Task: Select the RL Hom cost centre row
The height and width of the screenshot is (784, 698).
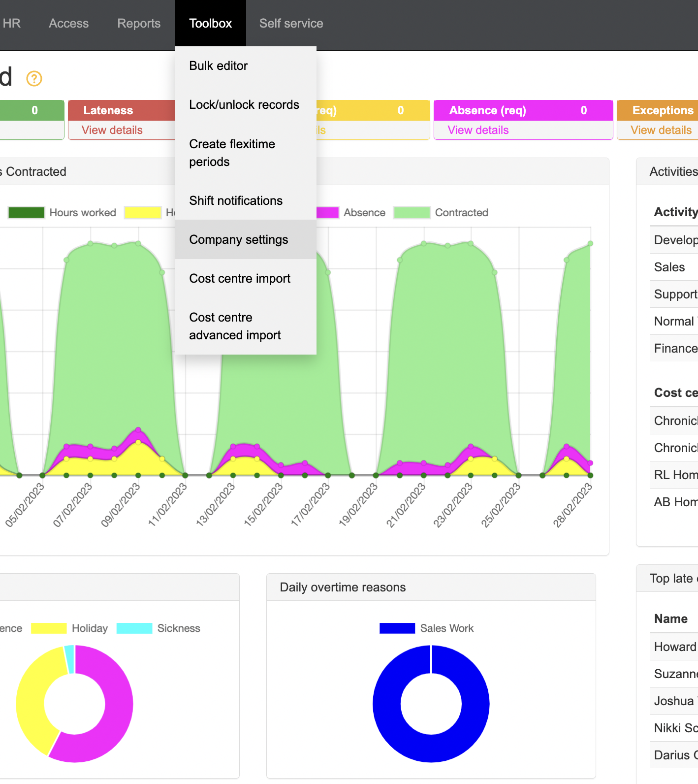Action: 674,475
